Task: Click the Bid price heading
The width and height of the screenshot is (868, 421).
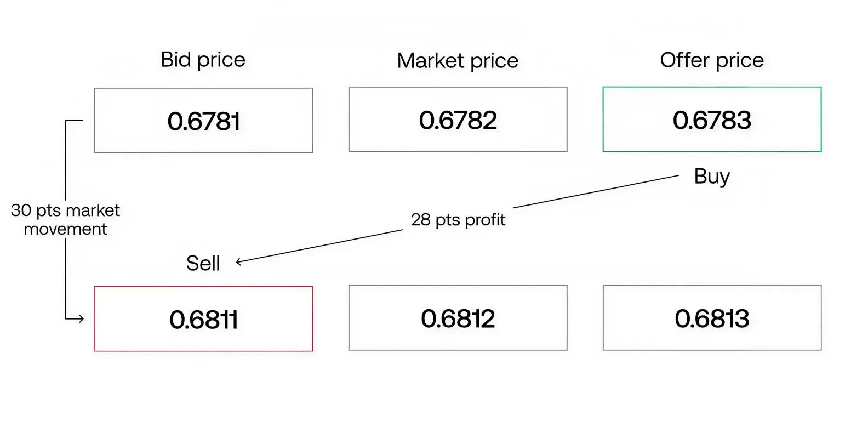Action: point(203,60)
